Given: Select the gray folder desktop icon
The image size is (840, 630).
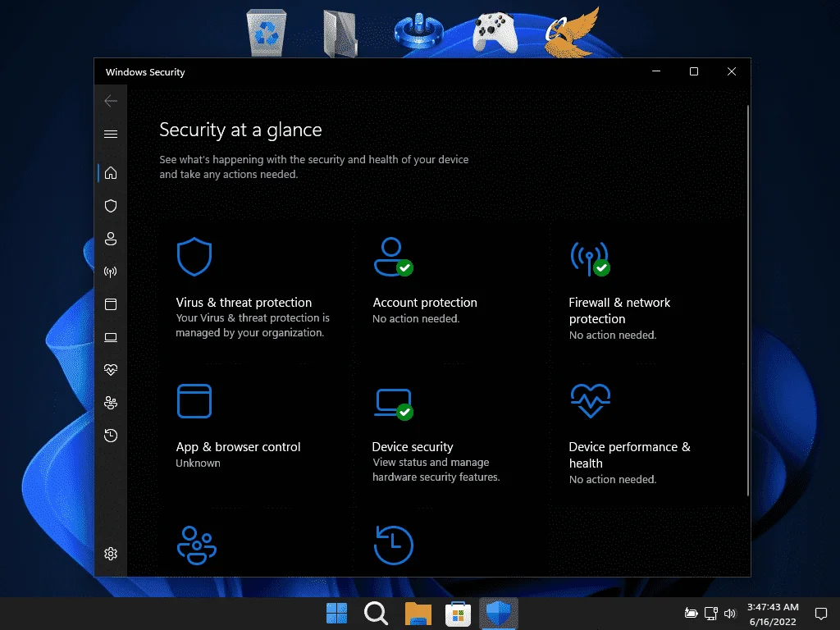Looking at the screenshot, I should 340,33.
